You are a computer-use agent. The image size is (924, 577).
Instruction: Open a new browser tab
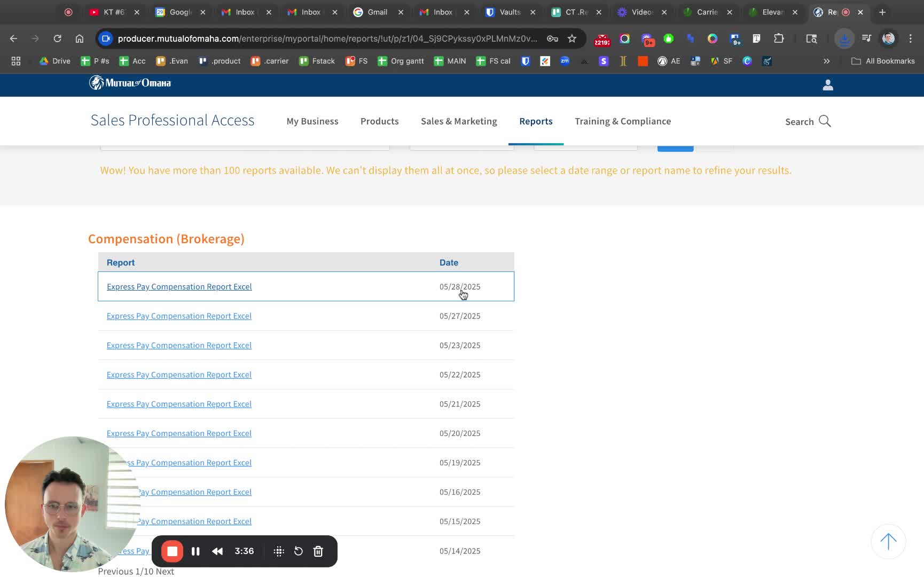(x=882, y=12)
